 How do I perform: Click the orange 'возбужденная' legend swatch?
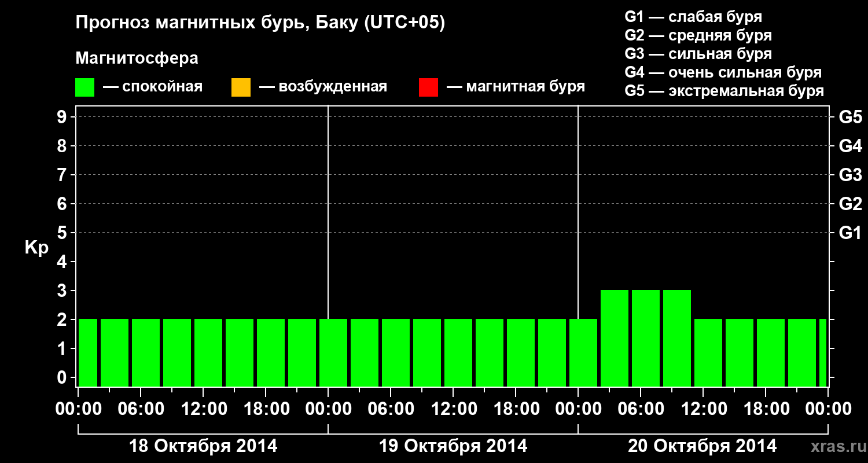(x=241, y=87)
